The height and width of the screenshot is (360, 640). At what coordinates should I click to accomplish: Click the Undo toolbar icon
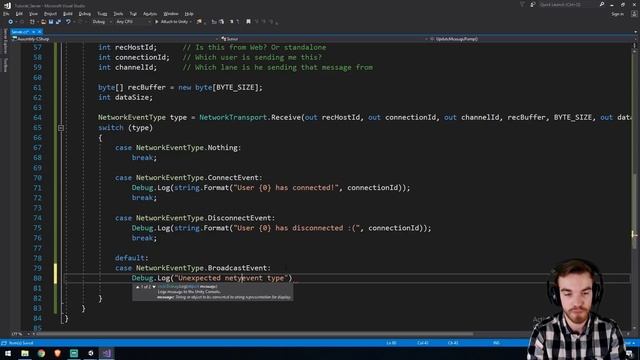[68, 22]
